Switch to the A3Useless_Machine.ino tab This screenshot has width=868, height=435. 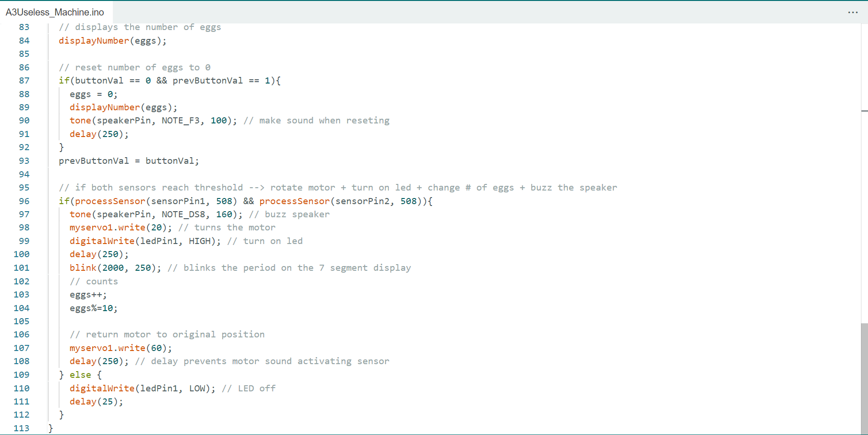(55, 12)
